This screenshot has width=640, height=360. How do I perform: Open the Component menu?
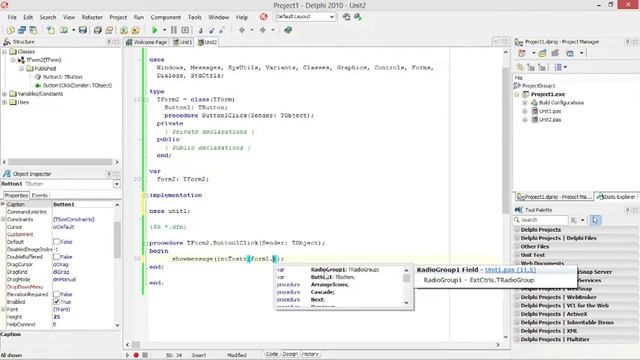tap(165, 17)
